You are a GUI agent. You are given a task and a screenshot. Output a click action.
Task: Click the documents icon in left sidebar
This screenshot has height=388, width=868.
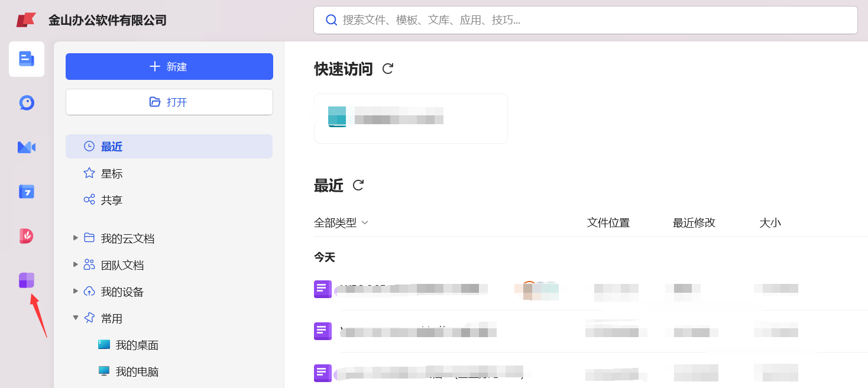[x=27, y=59]
